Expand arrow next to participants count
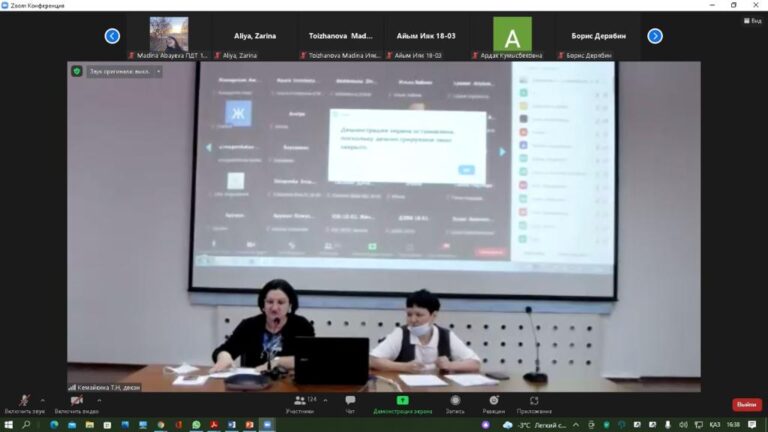The height and width of the screenshot is (432, 768). point(325,400)
